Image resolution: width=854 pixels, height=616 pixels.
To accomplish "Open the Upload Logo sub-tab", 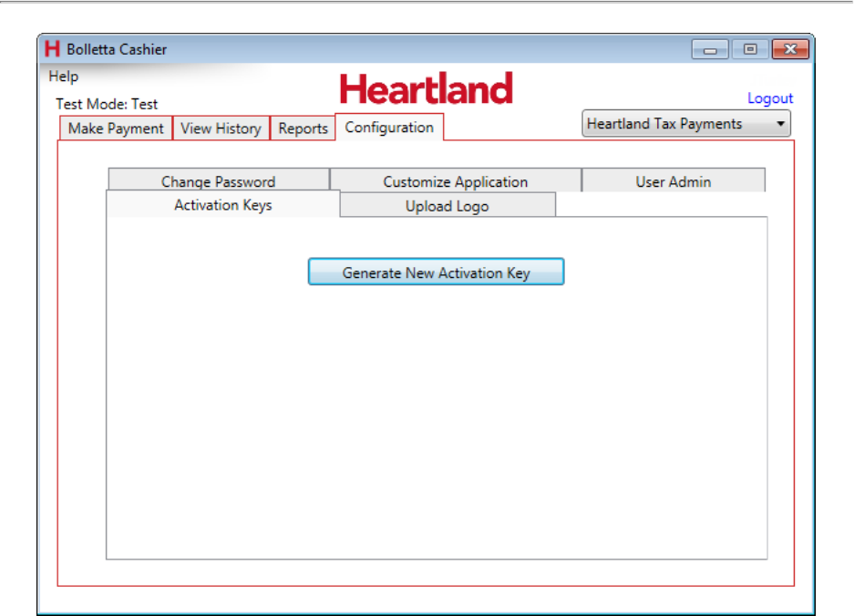I will [x=448, y=205].
